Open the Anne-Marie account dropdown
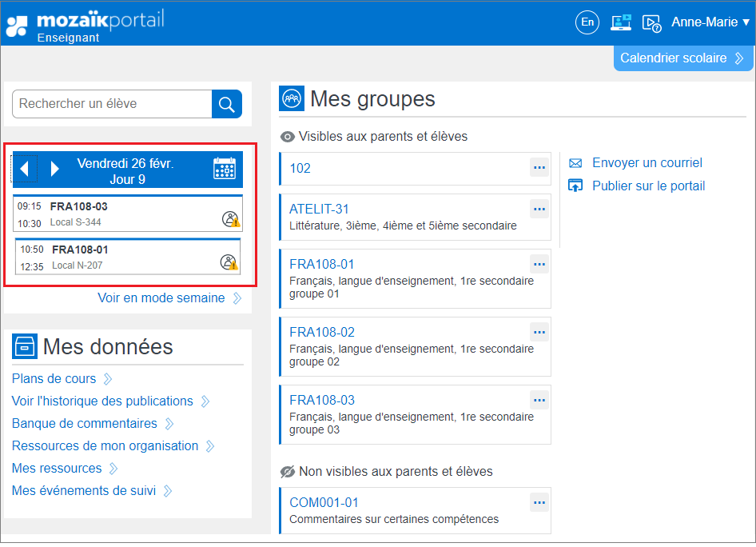The image size is (756, 547). pyautogui.click(x=710, y=22)
